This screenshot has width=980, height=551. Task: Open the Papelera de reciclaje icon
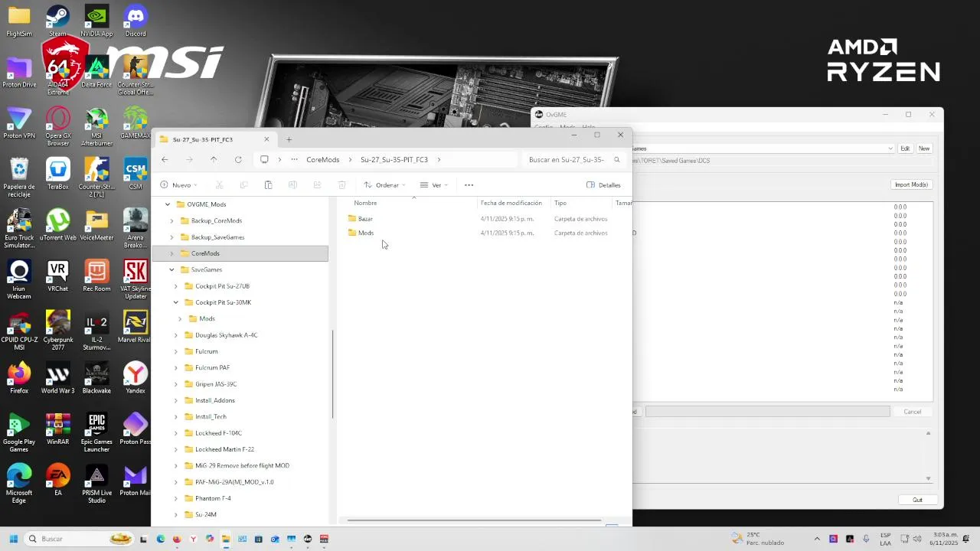(x=19, y=178)
